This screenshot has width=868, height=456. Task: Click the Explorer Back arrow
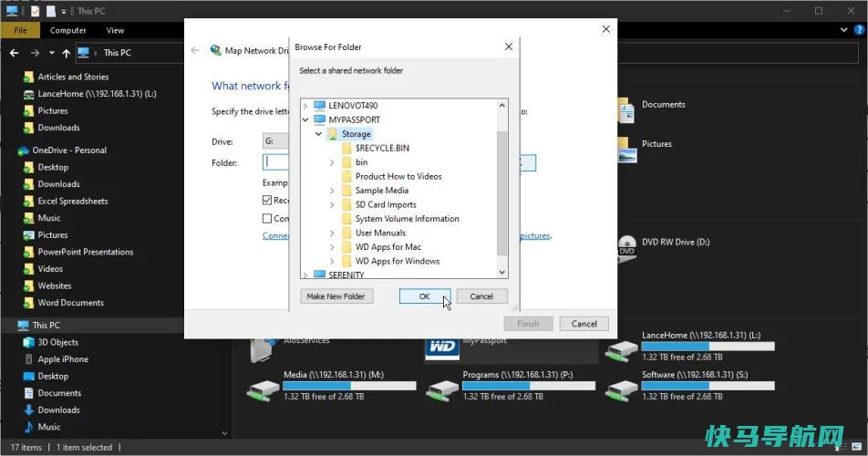click(15, 53)
